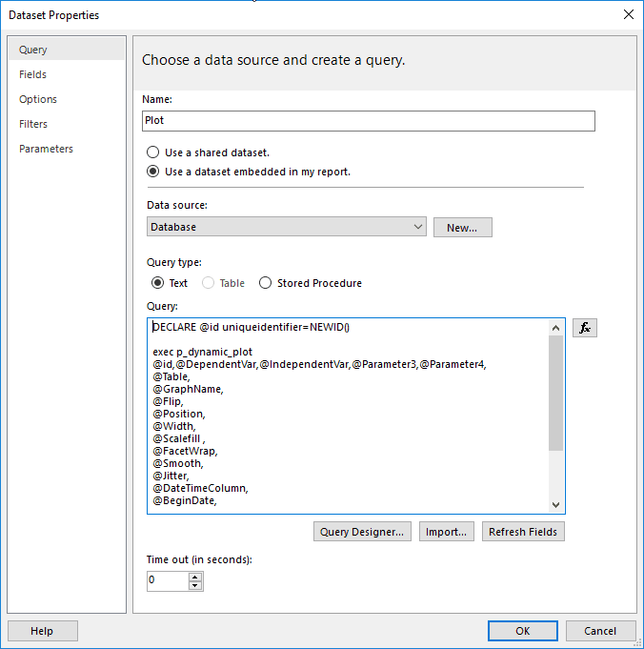
Task: Open the expression editor fx button
Action: [585, 328]
